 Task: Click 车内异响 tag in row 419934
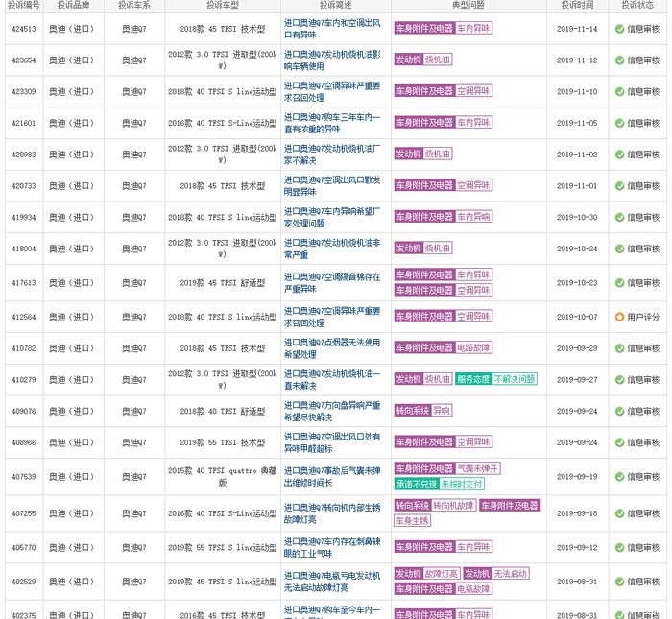(473, 216)
